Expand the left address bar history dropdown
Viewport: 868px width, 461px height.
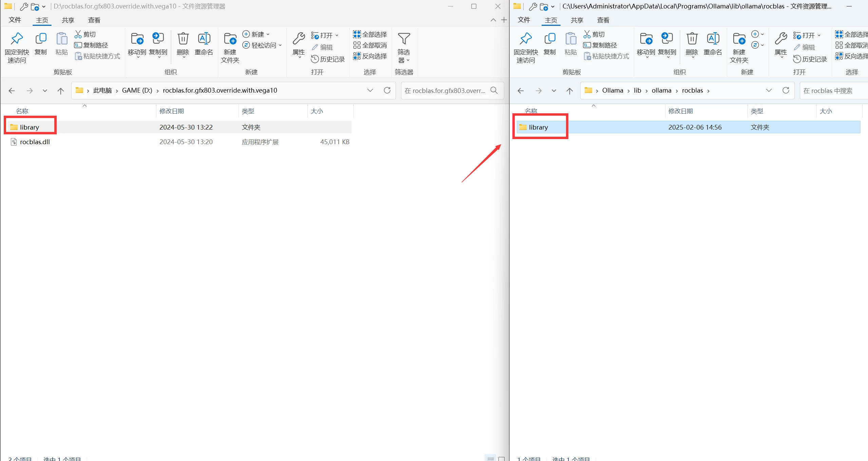[370, 90]
